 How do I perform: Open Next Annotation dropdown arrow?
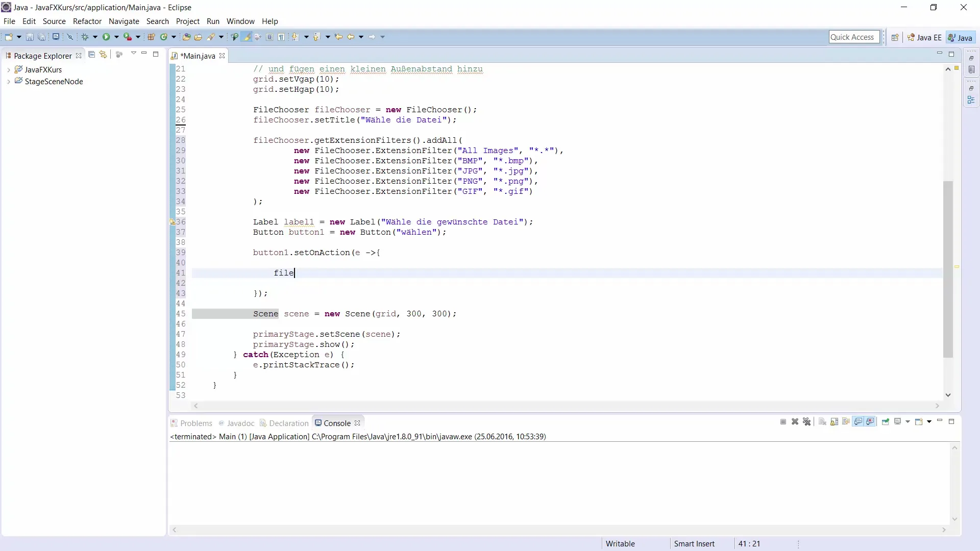(x=306, y=37)
